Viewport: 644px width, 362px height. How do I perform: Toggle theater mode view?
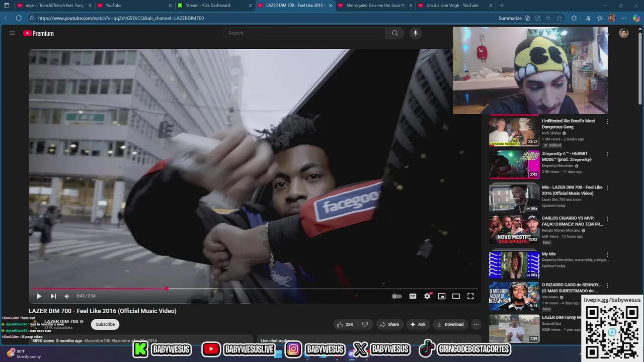click(x=456, y=296)
